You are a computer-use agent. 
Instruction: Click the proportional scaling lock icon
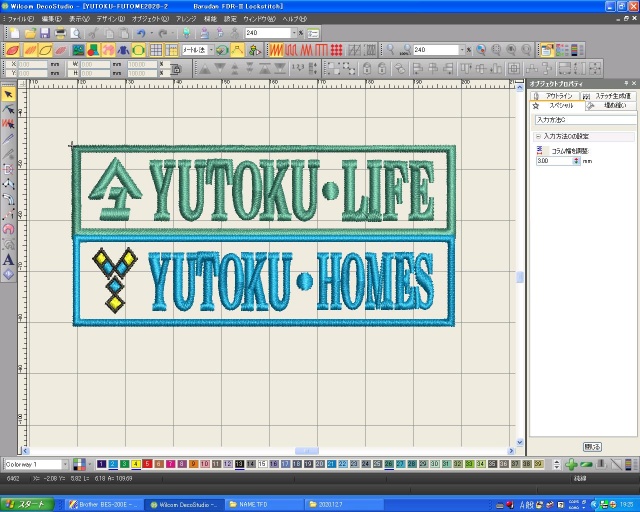click(x=176, y=69)
